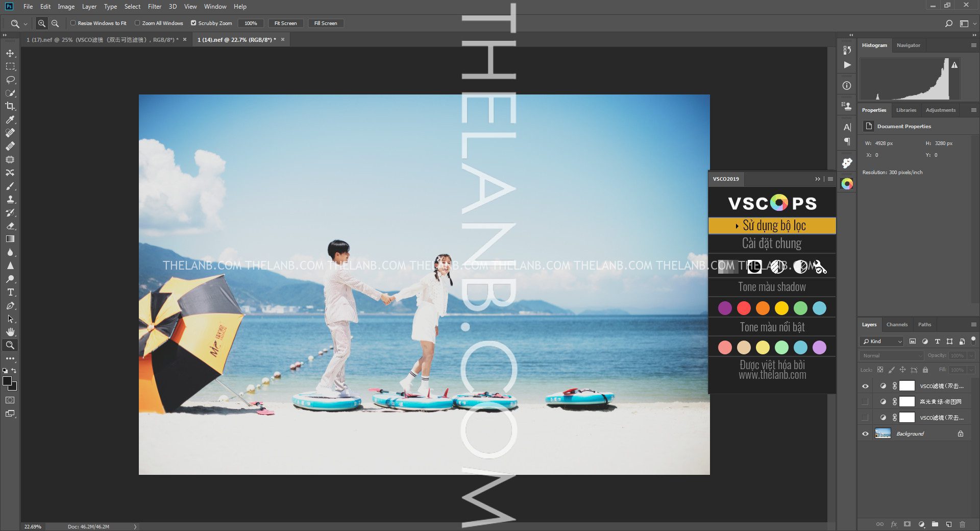
Task: Click the Cài đặt chung button
Action: [x=772, y=244]
